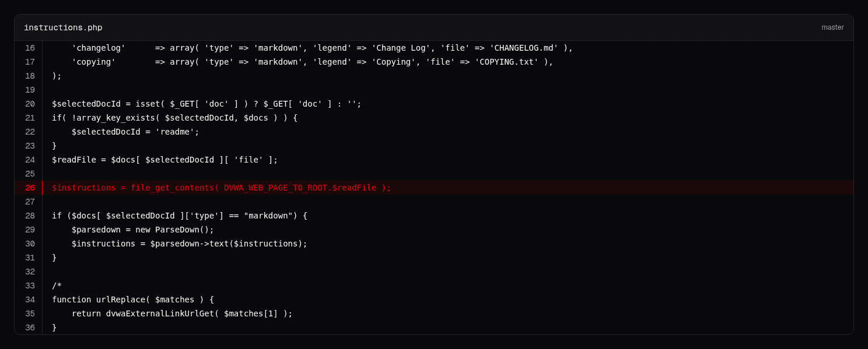Click the $parsedown->text($instructions) line
This screenshot has height=349, width=868.
(190, 244)
